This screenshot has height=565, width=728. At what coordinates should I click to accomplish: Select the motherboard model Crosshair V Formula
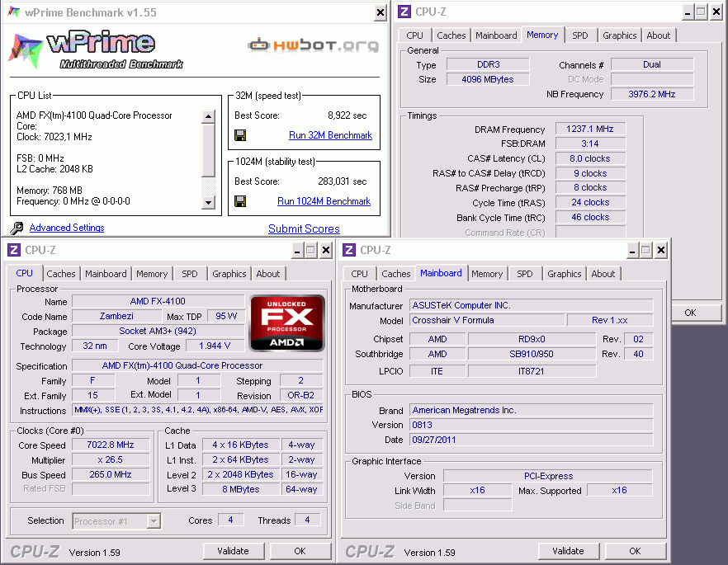pyautogui.click(x=487, y=320)
